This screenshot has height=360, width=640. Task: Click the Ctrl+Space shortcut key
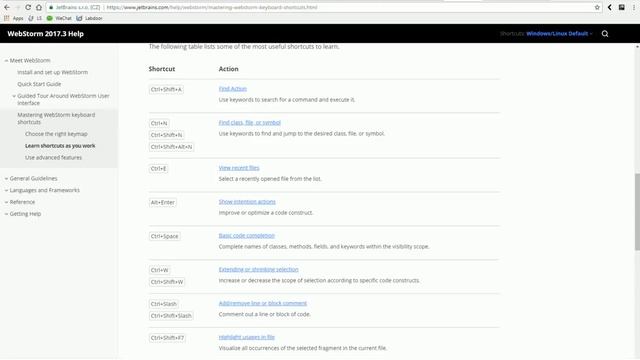164,236
